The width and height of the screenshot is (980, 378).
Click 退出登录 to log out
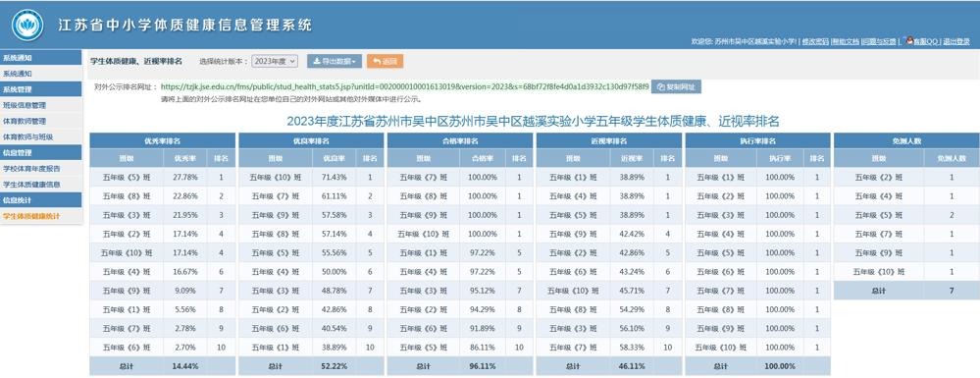(956, 41)
